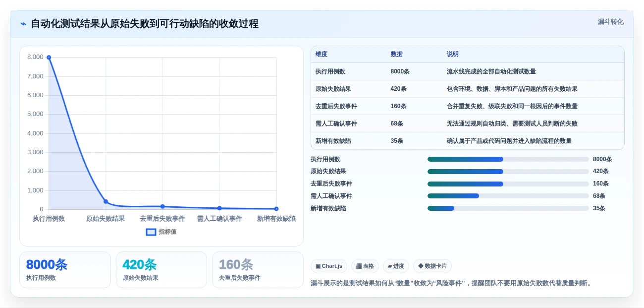Click the 新增有效缺陷 progress bar
The image size is (644, 308).
tap(508, 208)
